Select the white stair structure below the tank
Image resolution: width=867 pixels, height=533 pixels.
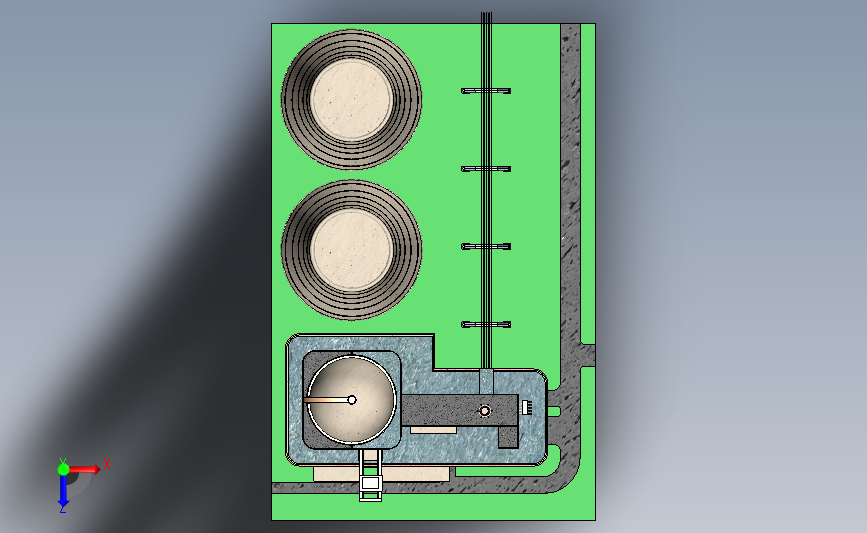[370, 474]
